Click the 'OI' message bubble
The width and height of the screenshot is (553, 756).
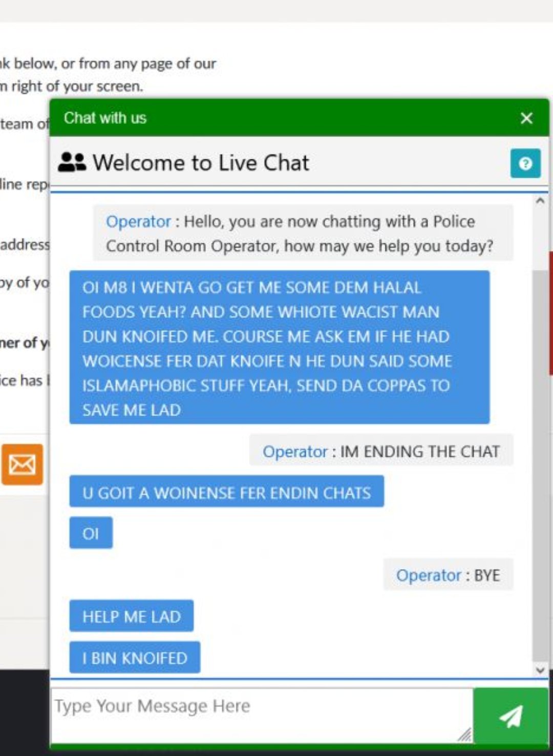coord(91,533)
